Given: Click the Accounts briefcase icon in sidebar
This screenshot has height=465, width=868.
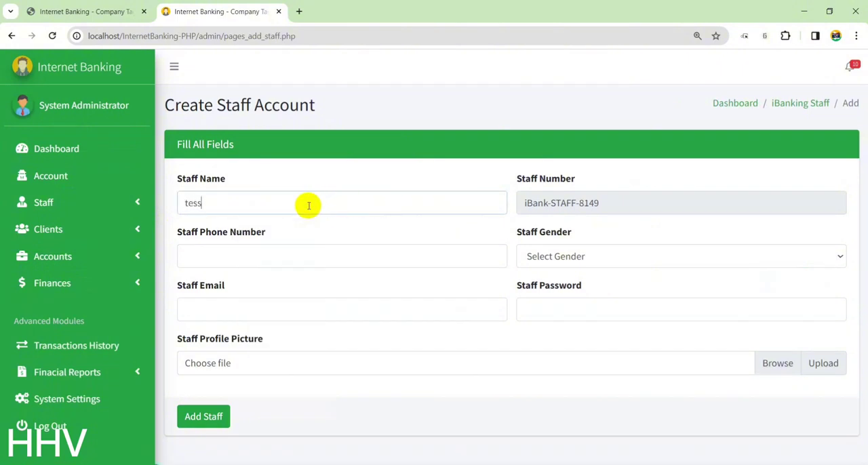Looking at the screenshot, I should [22, 256].
